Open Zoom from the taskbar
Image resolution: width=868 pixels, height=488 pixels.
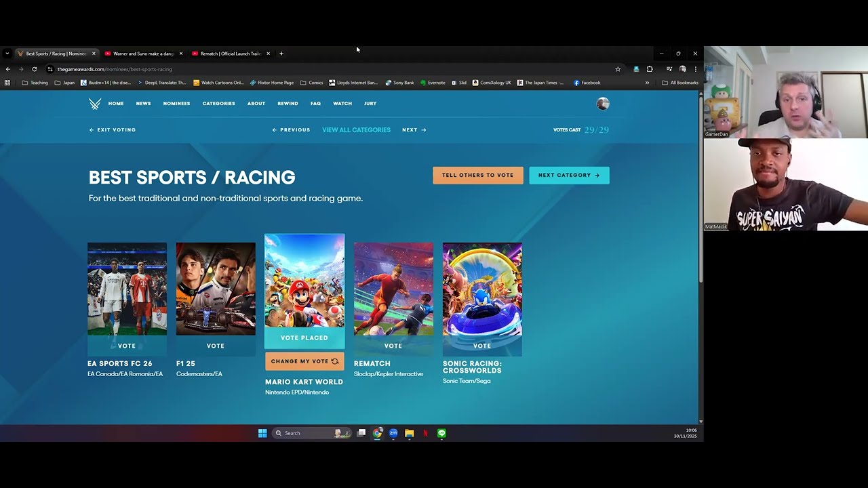[393, 433]
